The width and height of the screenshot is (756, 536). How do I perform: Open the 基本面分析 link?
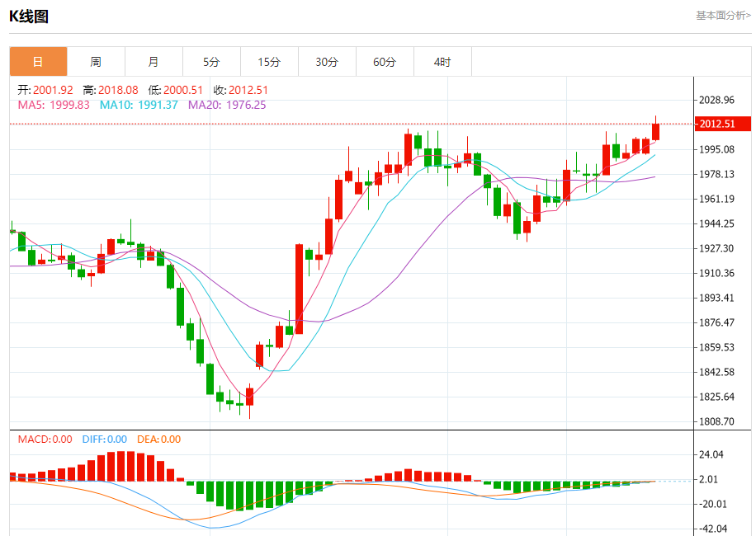723,15
